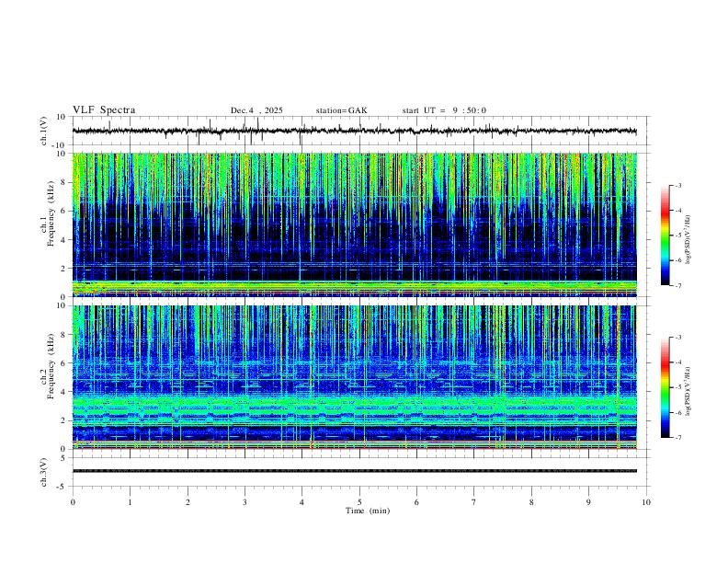Click the "8" kHz tick on ch.1 frequency axis
This screenshot has height=563, width=728.
tap(64, 182)
